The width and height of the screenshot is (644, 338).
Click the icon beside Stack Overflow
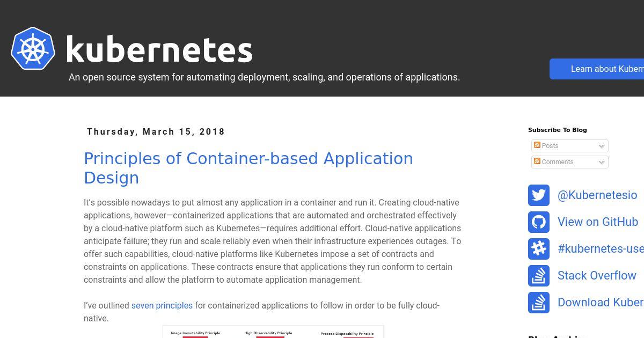pyautogui.click(x=539, y=276)
